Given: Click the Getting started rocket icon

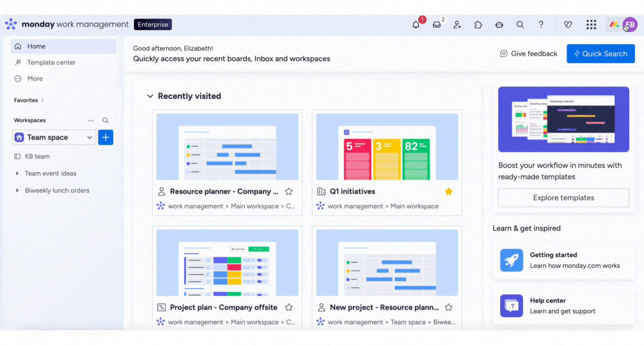Looking at the screenshot, I should [x=511, y=260].
